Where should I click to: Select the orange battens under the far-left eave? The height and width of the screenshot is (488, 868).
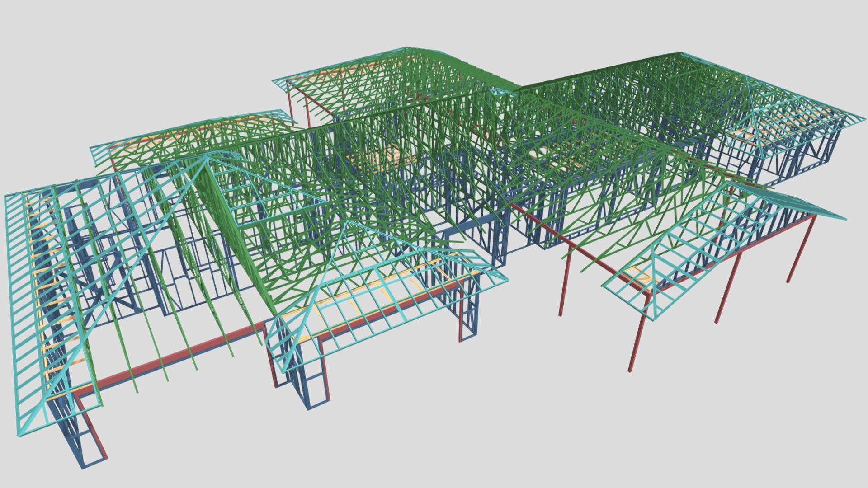(47, 289)
